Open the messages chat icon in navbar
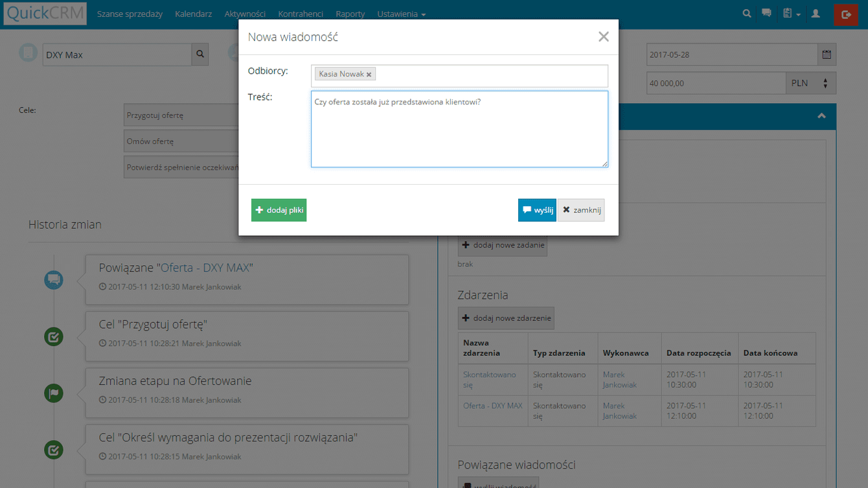 pyautogui.click(x=766, y=14)
